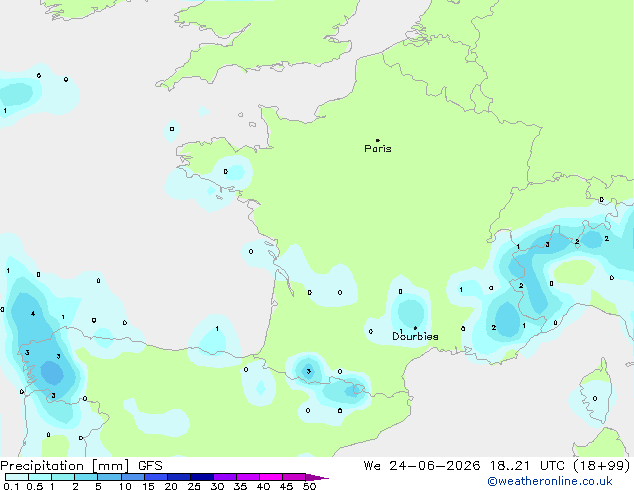Viewport: 634px width, 490px height.
Task: Click the 0.5–1 mm legend color swatch
Action: click(40, 477)
